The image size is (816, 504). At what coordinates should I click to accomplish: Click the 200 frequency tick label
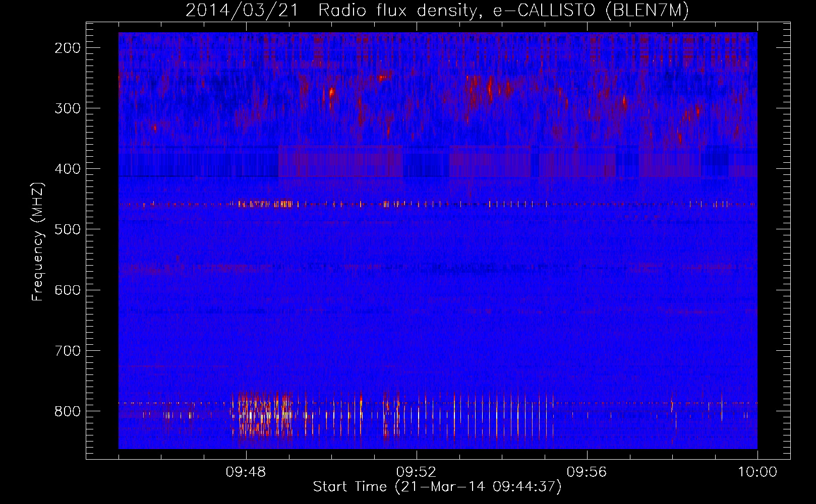point(68,48)
